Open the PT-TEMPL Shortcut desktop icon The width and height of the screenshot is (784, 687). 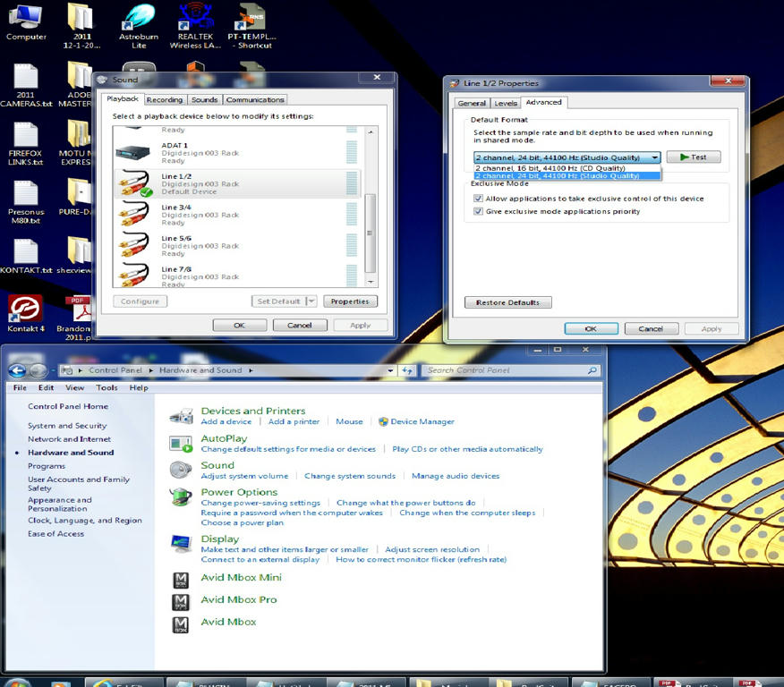pos(251,26)
